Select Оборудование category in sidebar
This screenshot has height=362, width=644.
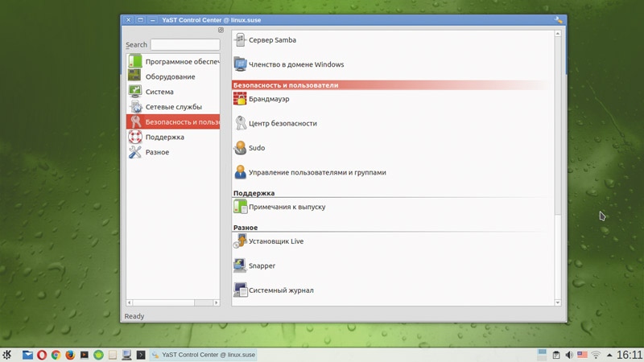(173, 76)
